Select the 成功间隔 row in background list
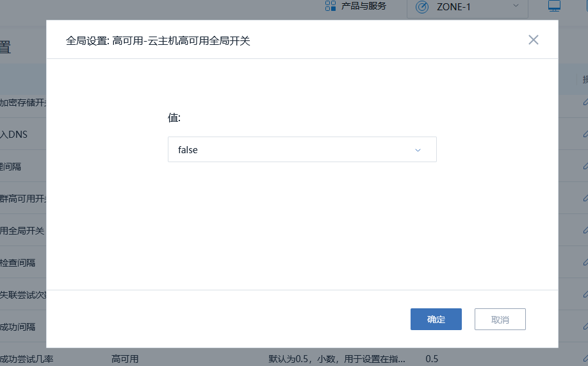The image size is (588, 366). 18,327
